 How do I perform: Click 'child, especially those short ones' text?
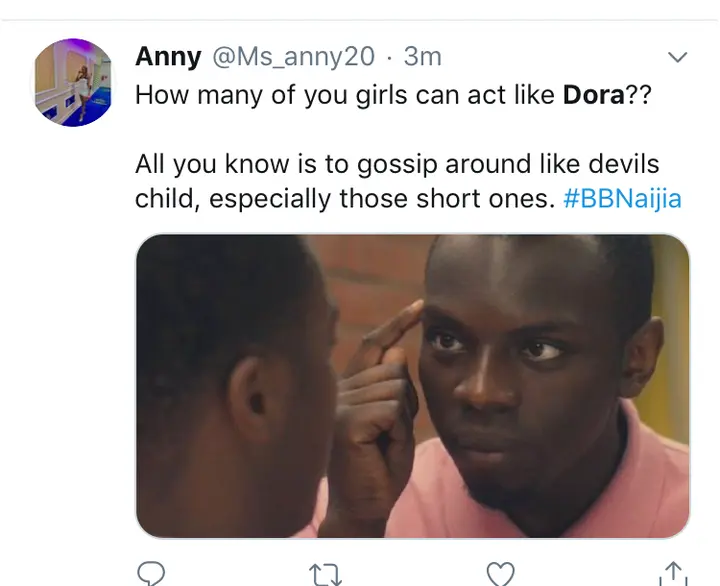(345, 199)
